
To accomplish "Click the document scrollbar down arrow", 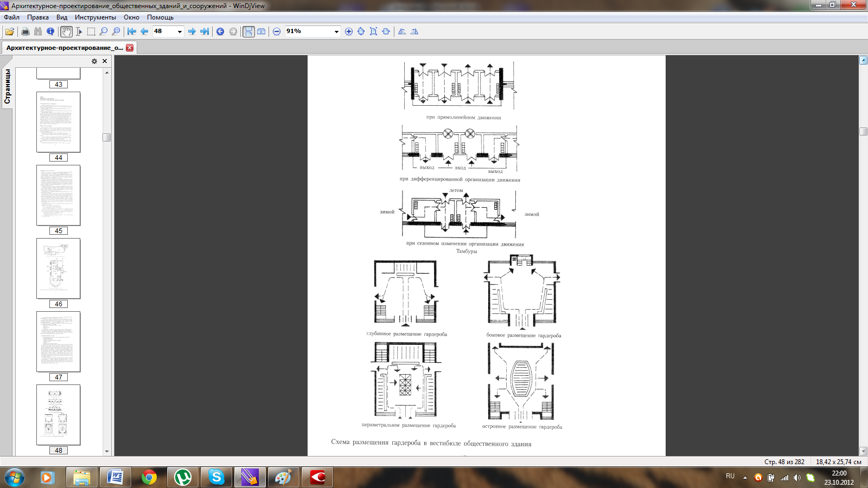I will (863, 451).
